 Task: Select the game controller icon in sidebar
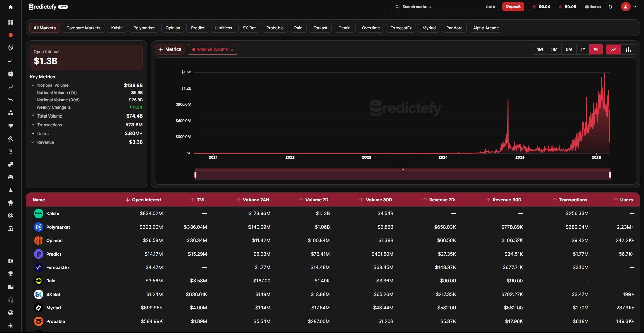[11, 177]
